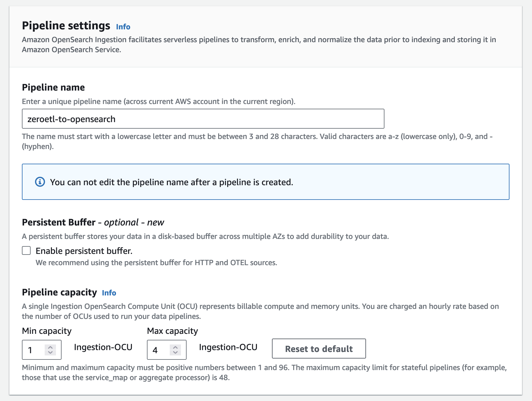The width and height of the screenshot is (532, 401).
Task: Click the Reset to default button
Action: [x=319, y=349]
